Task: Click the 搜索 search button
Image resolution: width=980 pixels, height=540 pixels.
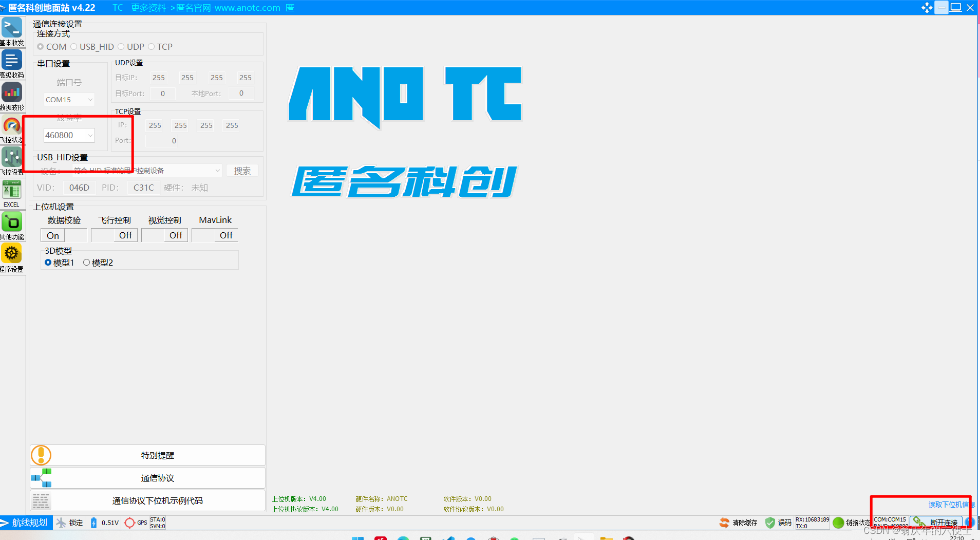Action: (x=242, y=171)
